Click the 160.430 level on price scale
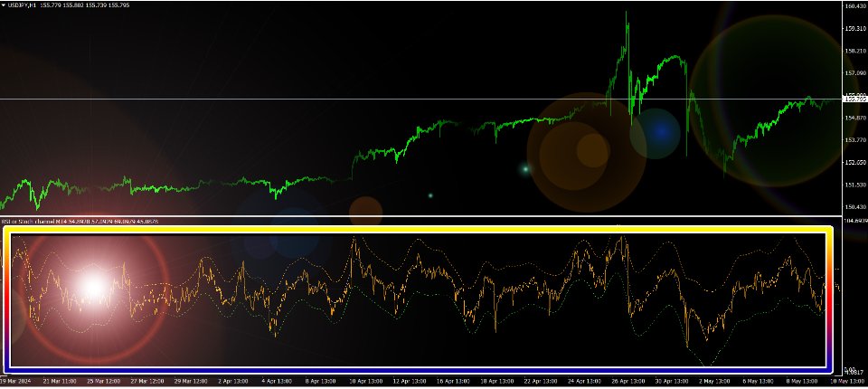This screenshot has width=868, height=389. [x=854, y=7]
